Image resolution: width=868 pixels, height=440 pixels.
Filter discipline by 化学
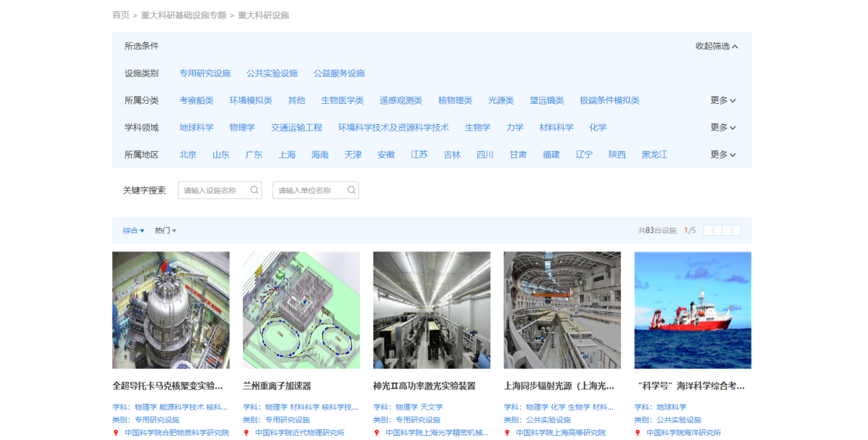click(x=598, y=128)
